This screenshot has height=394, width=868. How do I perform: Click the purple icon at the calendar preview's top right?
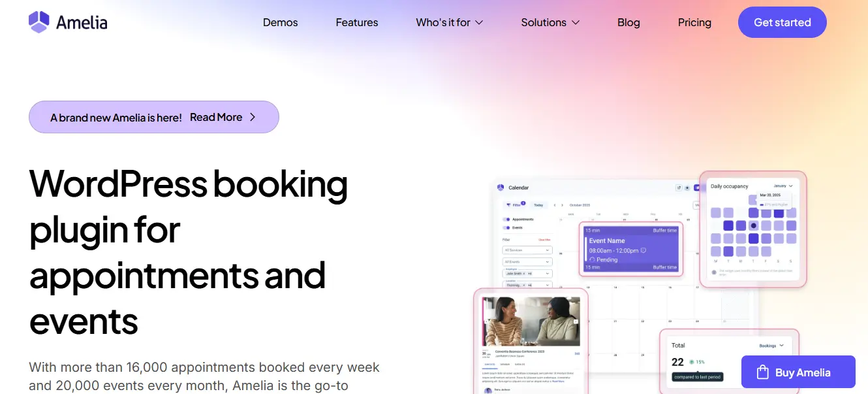tap(696, 188)
